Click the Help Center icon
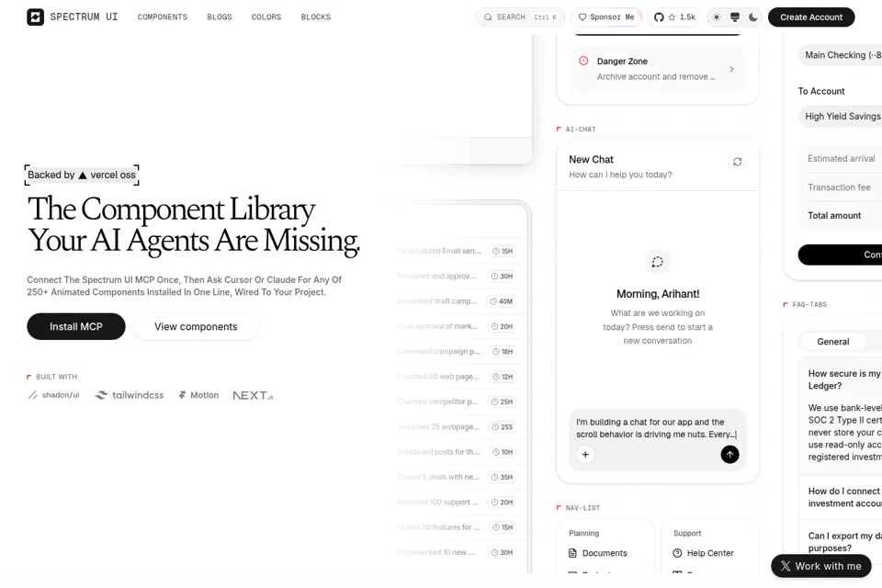This screenshot has width=882, height=588. click(x=677, y=553)
